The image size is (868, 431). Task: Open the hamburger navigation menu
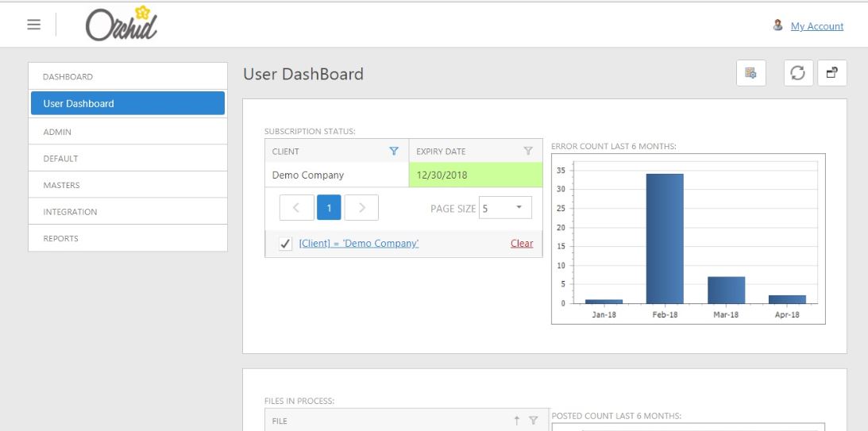(x=33, y=26)
